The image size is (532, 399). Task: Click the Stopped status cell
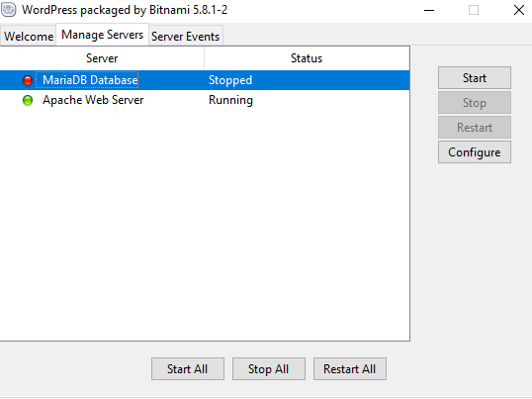[230, 80]
